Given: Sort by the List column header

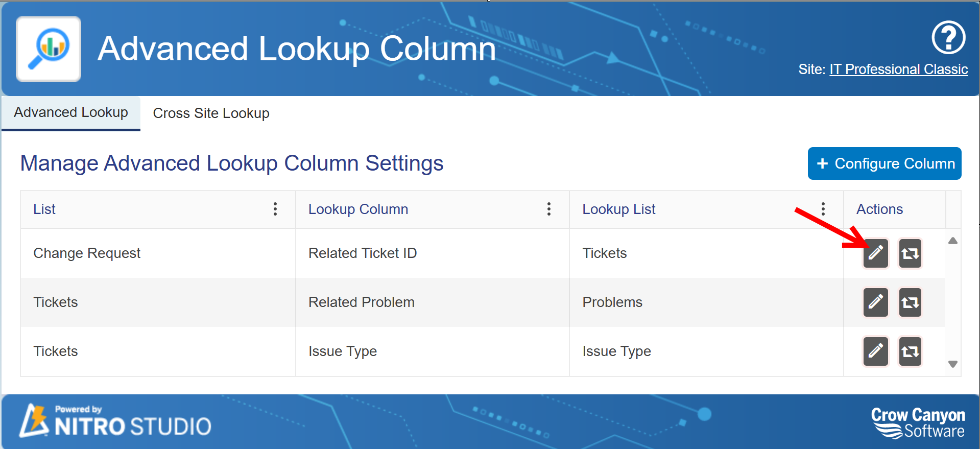Looking at the screenshot, I should (x=44, y=209).
